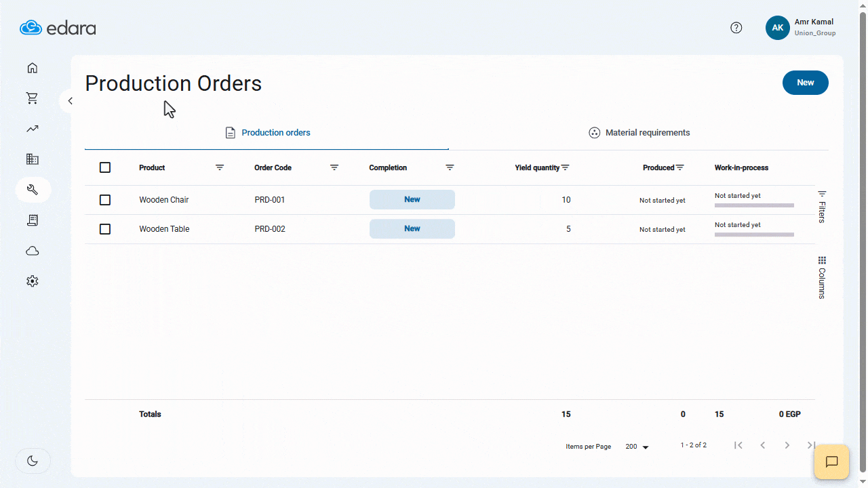Select the wrench manufacturing sidebar icon
Screen dimensions: 868x488
33,190
